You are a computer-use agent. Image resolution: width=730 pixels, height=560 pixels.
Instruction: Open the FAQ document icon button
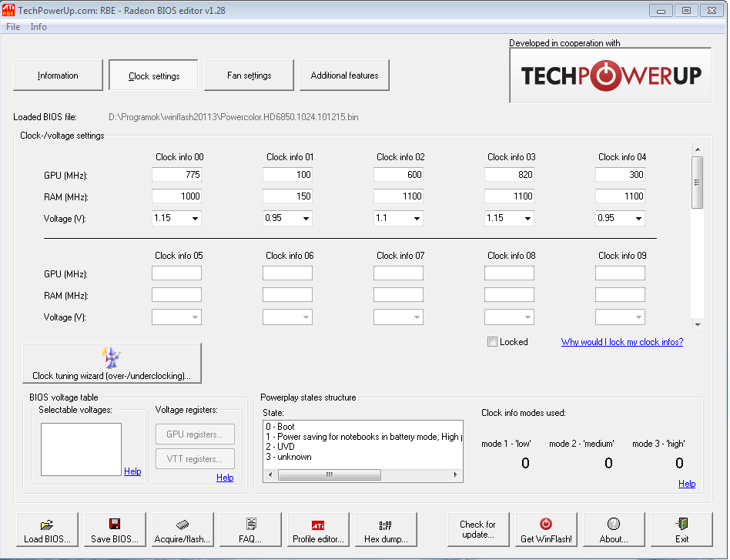[x=250, y=529]
